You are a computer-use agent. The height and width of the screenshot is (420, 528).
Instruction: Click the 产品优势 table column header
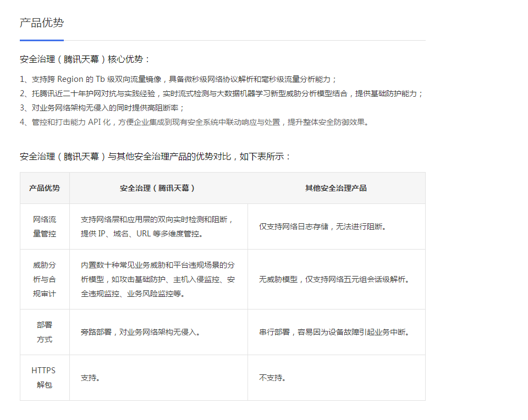[45, 188]
